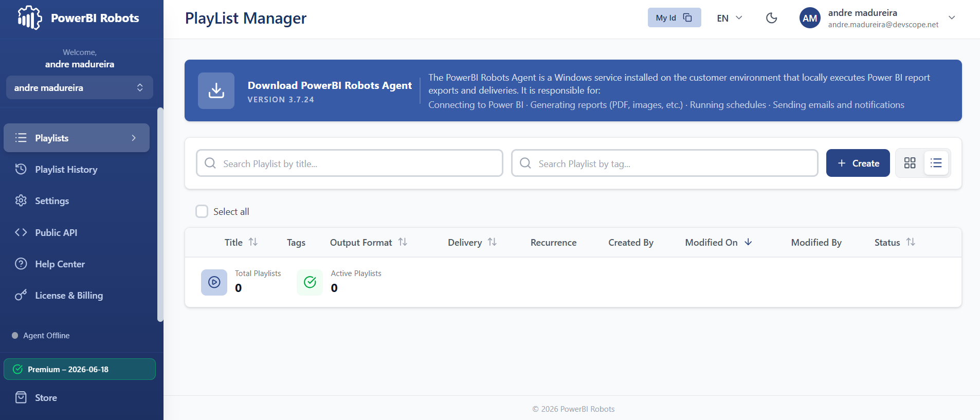Open the EN language dropdown
This screenshot has height=420, width=980.
point(730,18)
